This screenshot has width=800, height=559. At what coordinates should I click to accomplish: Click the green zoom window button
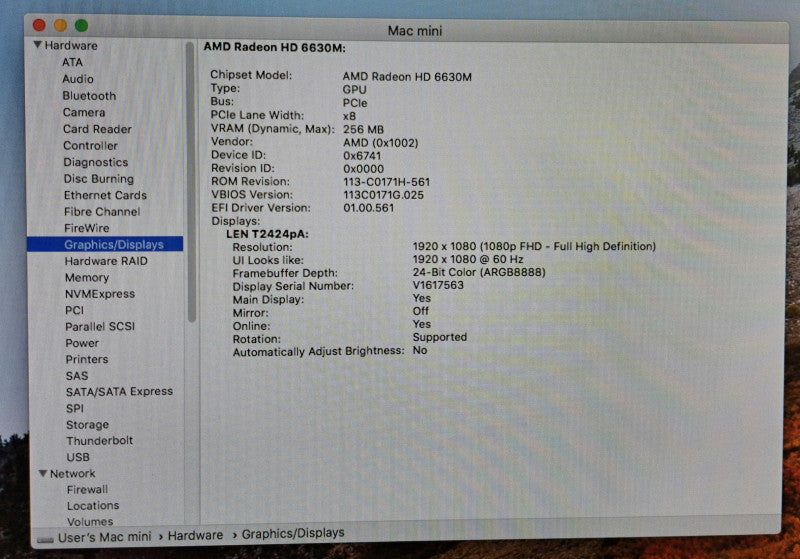pos(81,24)
